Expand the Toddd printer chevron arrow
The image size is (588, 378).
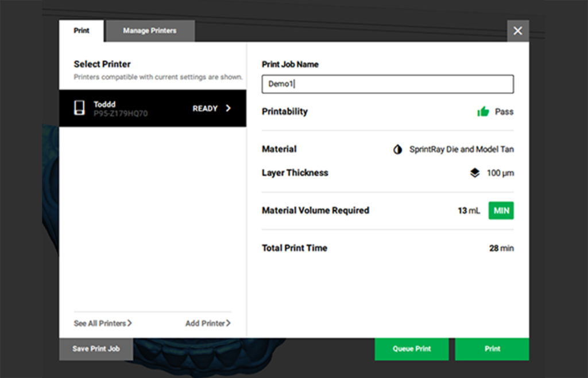pyautogui.click(x=228, y=108)
